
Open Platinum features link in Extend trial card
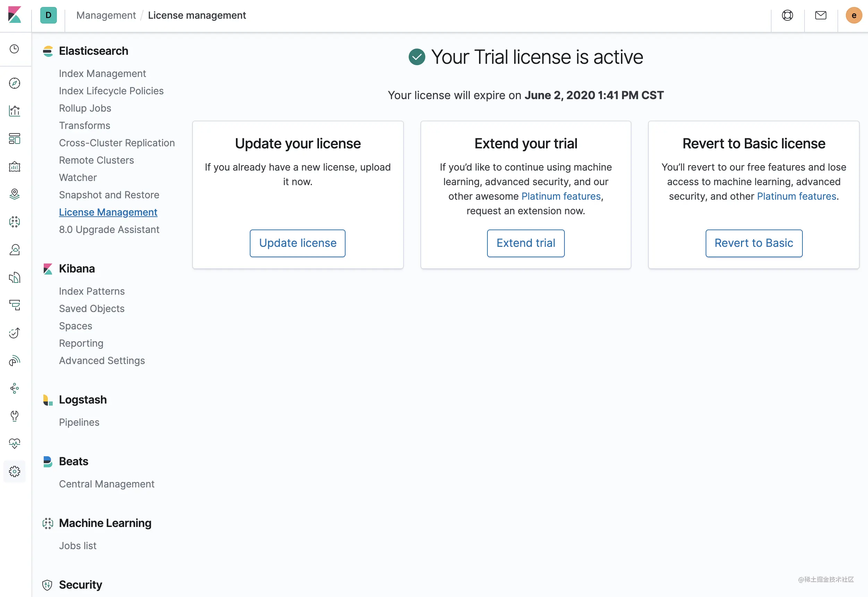click(x=561, y=196)
